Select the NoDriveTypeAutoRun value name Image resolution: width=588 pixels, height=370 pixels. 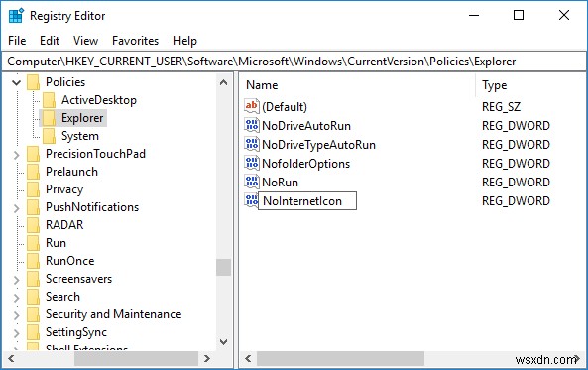coord(318,145)
